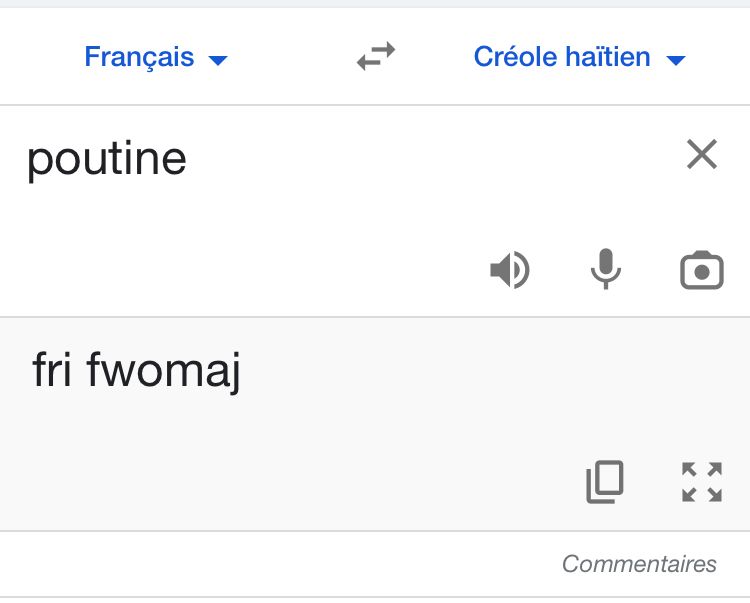Select the Créole haïtien target language label

point(561,57)
